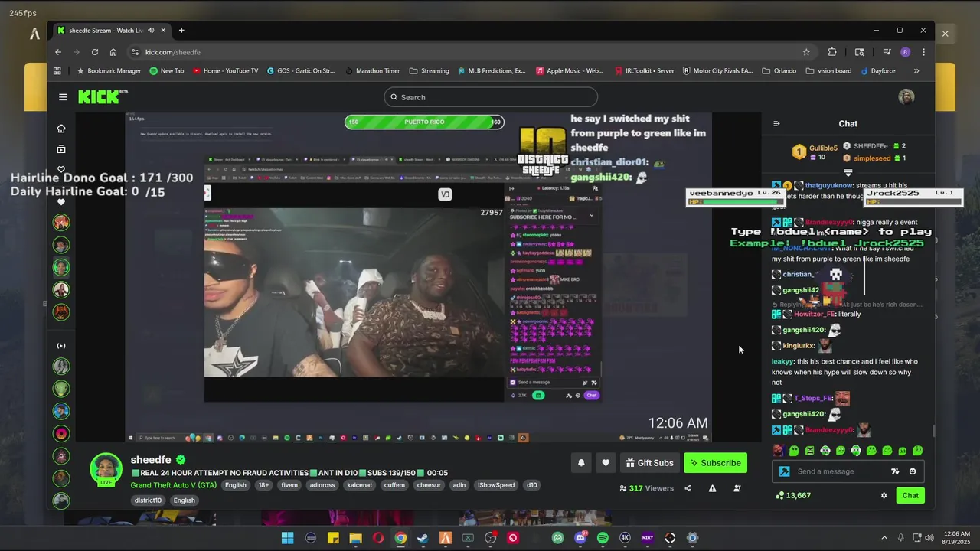Click the green Chat send button
This screenshot has height=551, width=980.
910,495
